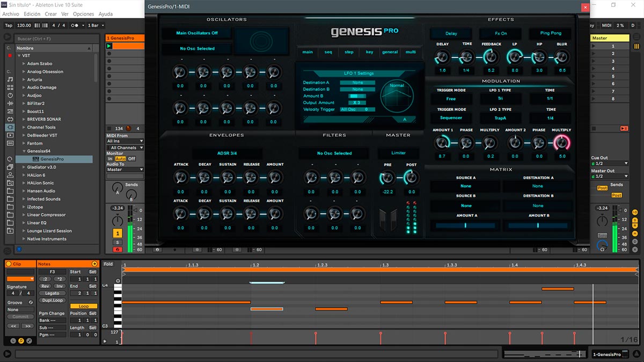
Task: Collapse the Genesisx64 folder
Action: click(x=24, y=151)
